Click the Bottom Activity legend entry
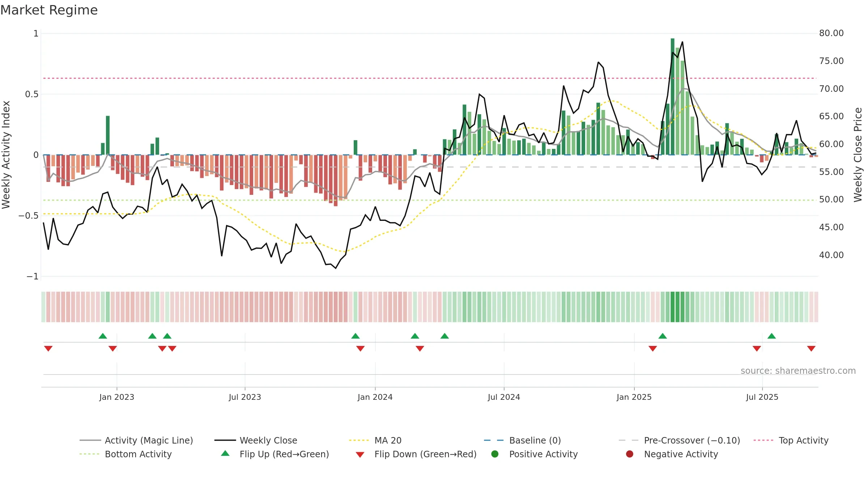Viewport: 868px width, 488px height. [x=125, y=454]
